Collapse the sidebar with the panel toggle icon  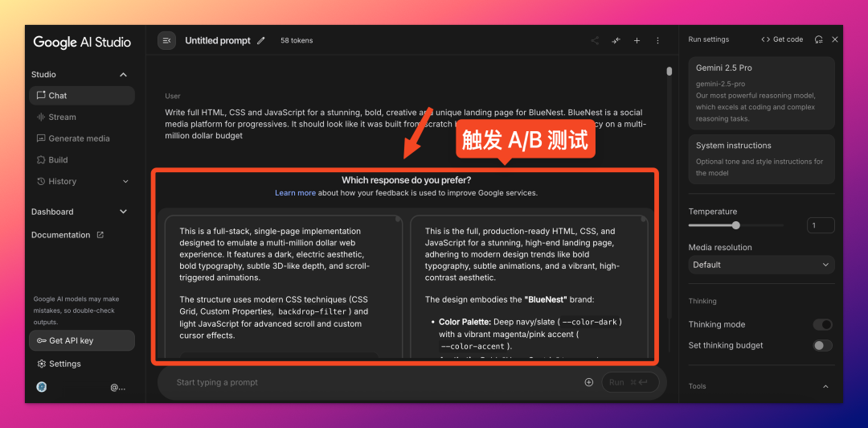(x=166, y=40)
